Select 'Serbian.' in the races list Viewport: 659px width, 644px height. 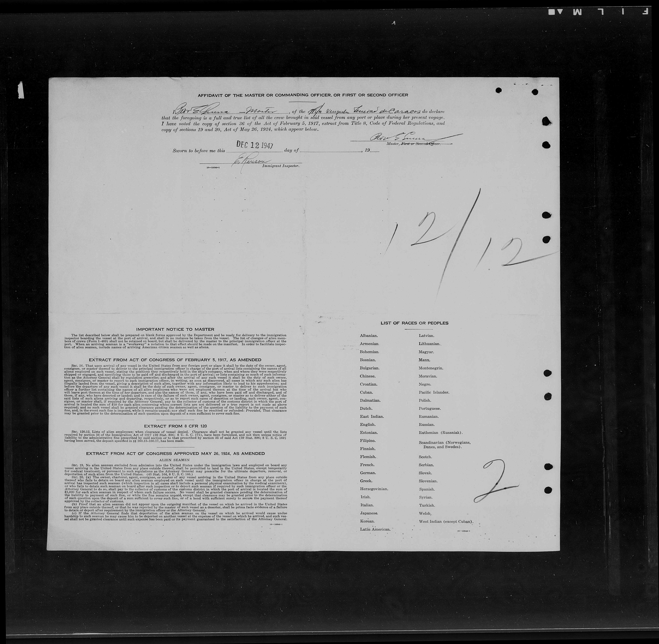[x=426, y=465]
